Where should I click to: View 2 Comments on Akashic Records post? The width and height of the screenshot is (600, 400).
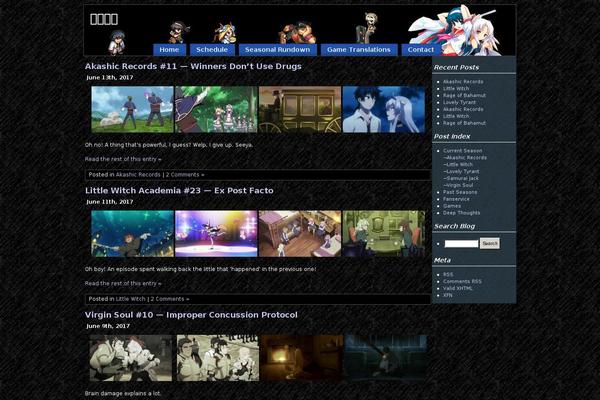coord(185,175)
